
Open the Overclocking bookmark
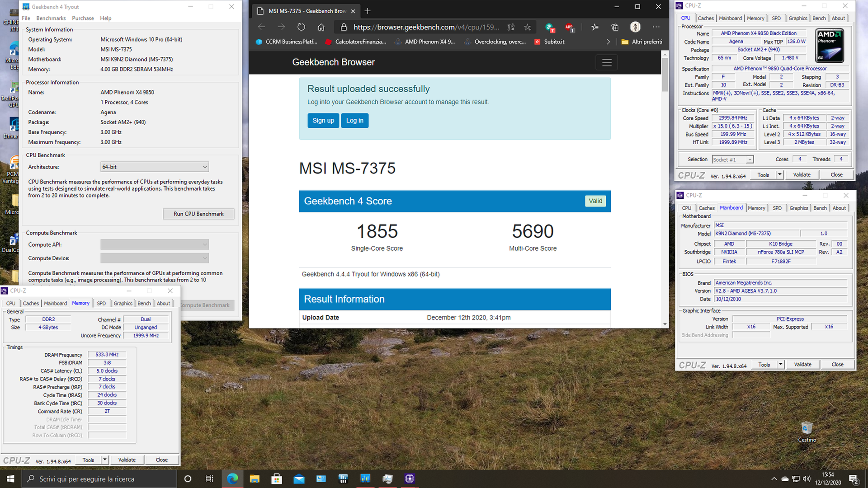pyautogui.click(x=495, y=42)
